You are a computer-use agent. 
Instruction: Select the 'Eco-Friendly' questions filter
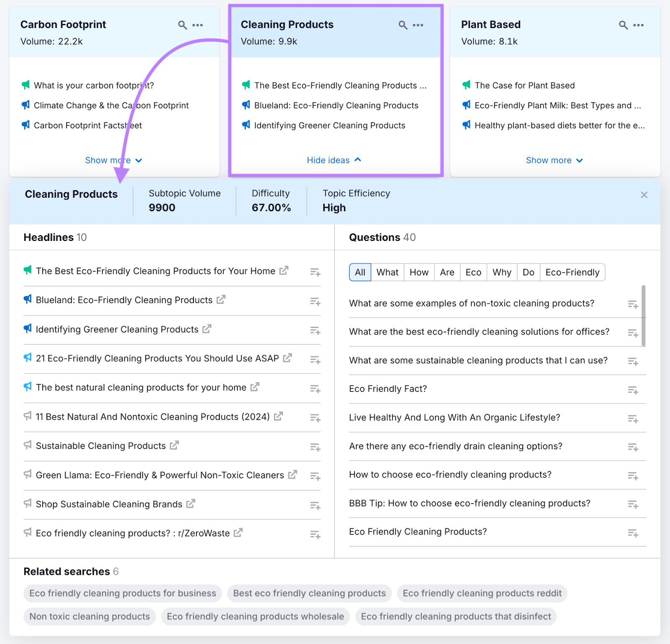(x=572, y=272)
